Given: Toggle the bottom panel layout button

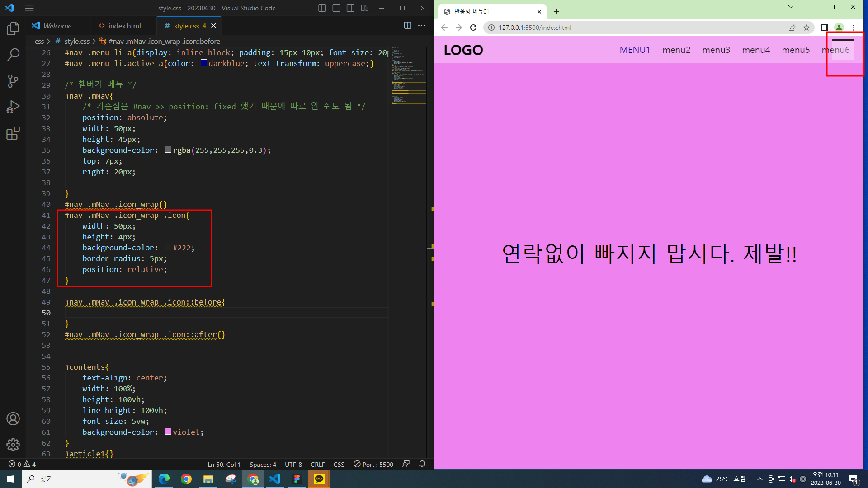Looking at the screenshot, I should click(336, 8).
